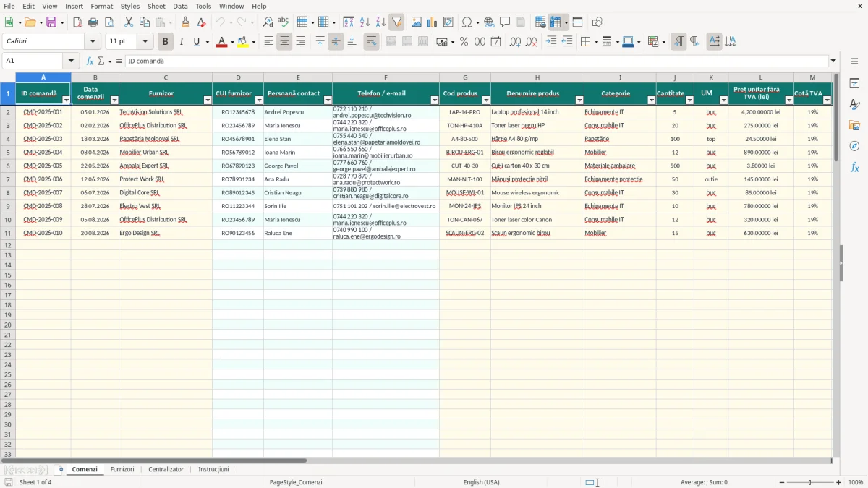Toggle Freeze Rows and Columns
The image size is (868, 488).
click(x=556, y=22)
